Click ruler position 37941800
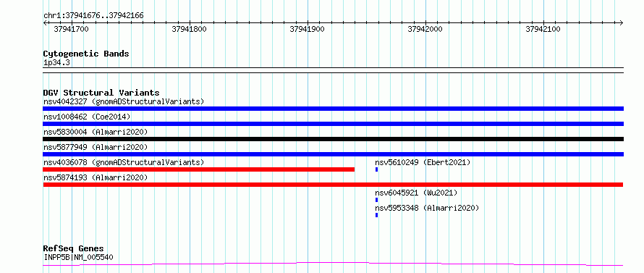 [189, 29]
